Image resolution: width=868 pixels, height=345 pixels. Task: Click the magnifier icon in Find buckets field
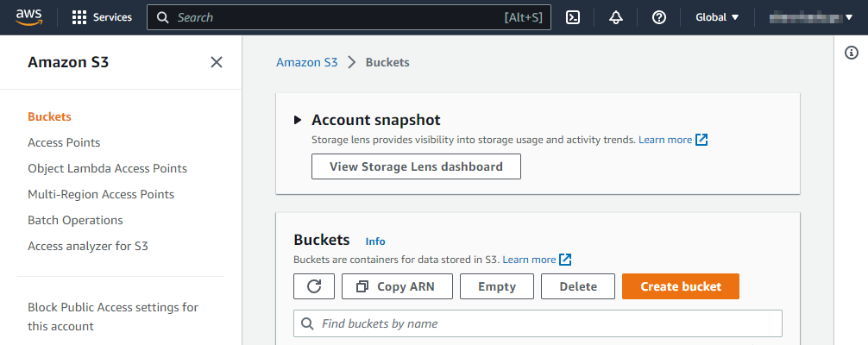(x=307, y=323)
